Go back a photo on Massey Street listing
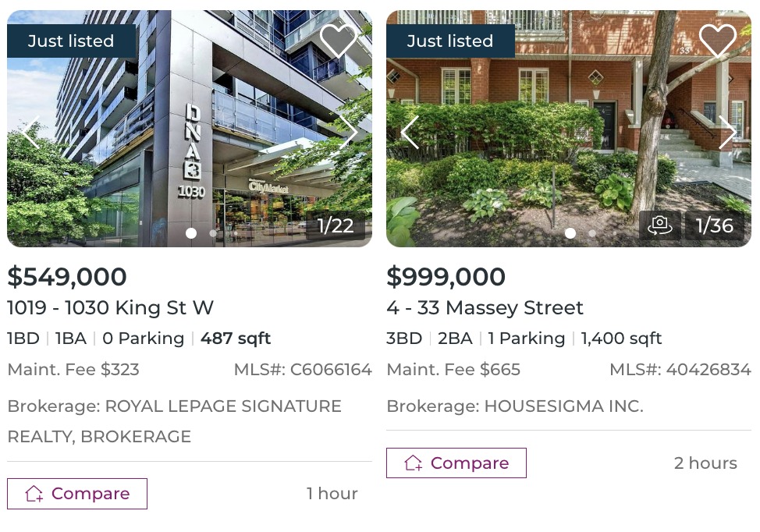This screenshot has width=760, height=532. point(410,133)
